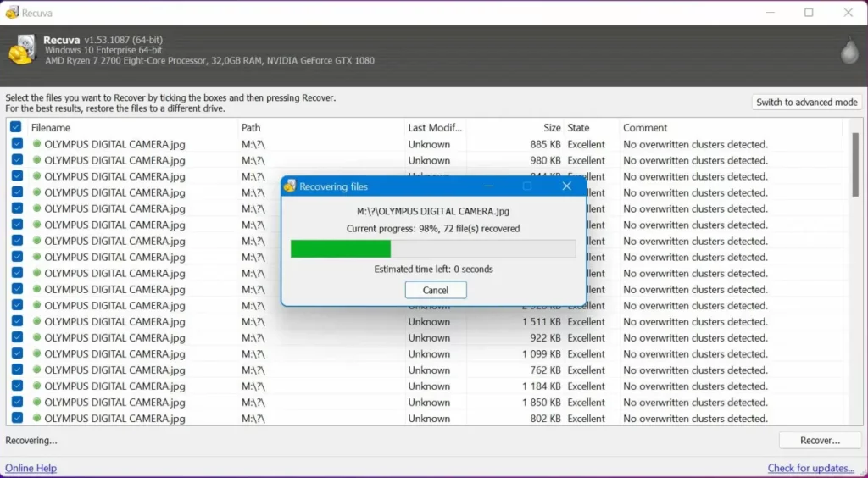Click green status dot of 922 KB file
The image size is (868, 478).
[x=36, y=337]
